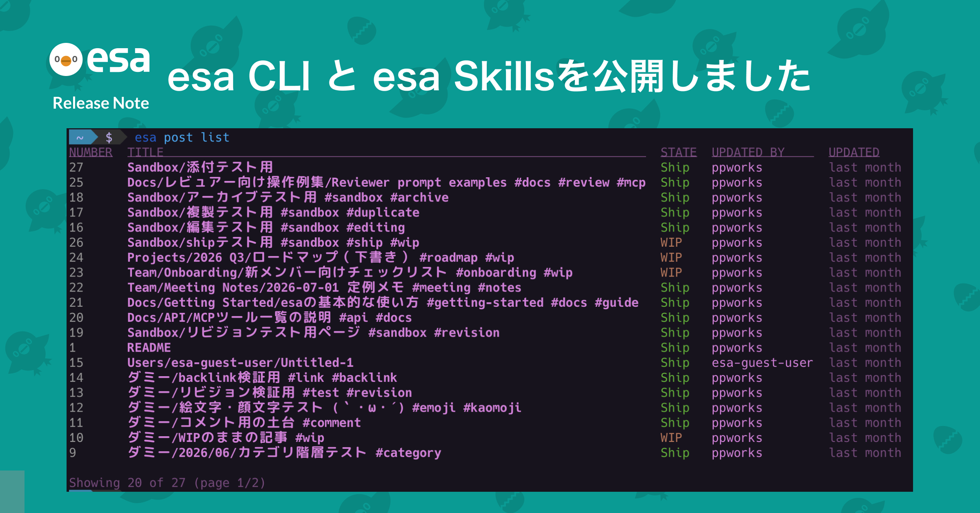Select the title "Team/Meeting Notes/2026-07-01 定例メモ"

266,288
